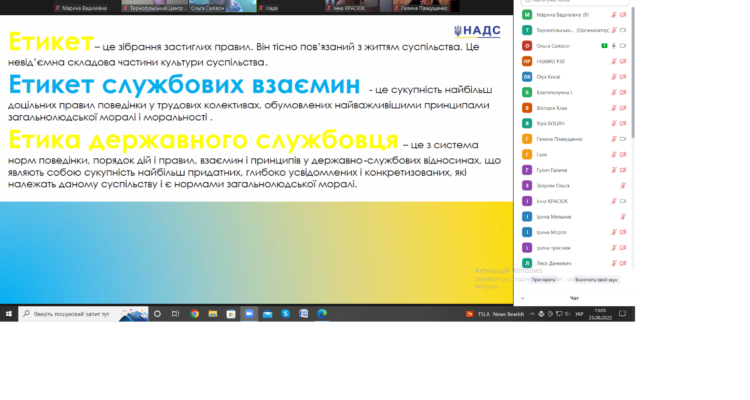Open the Mail app from the taskbar
The height and width of the screenshot is (400, 750).
click(x=267, y=314)
